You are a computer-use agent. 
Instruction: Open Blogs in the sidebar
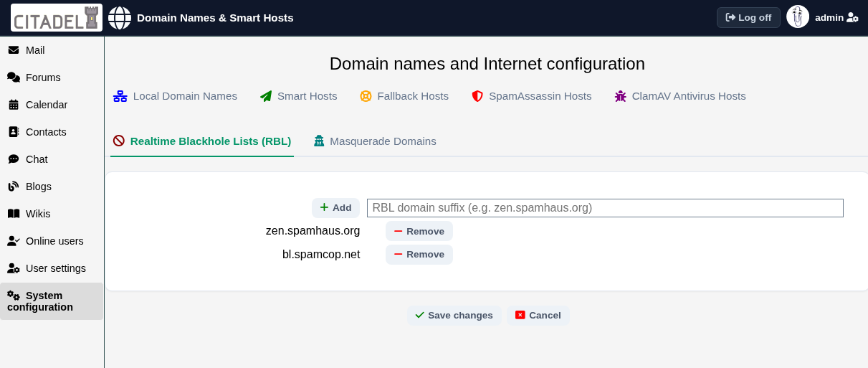pyautogui.click(x=52, y=187)
